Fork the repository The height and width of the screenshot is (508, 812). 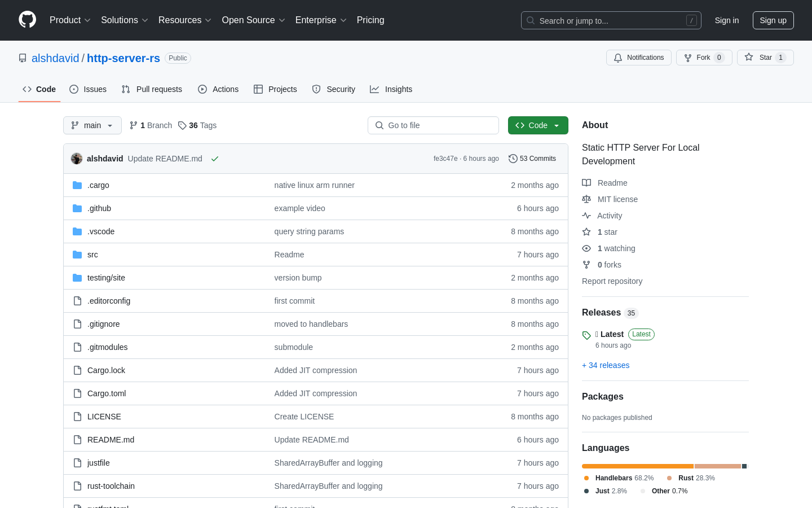pos(704,58)
